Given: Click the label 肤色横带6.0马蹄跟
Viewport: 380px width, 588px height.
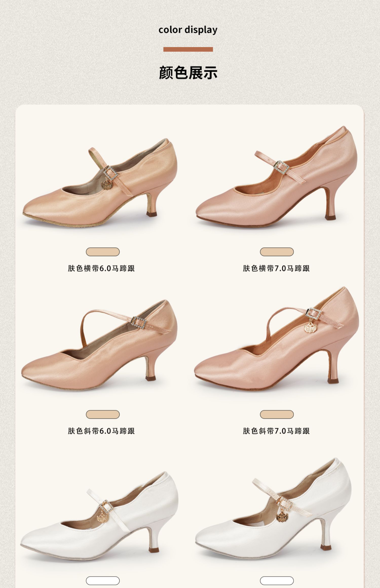Looking at the screenshot, I should tap(101, 268).
